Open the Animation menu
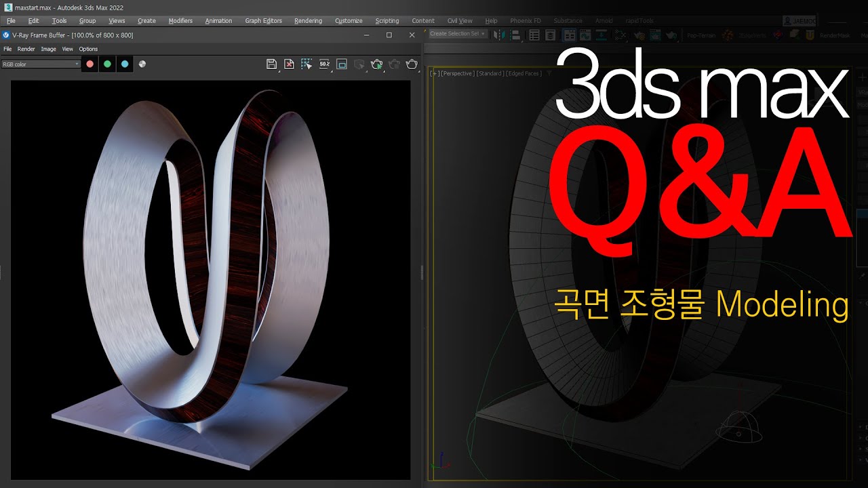This screenshot has width=868, height=488. (218, 21)
